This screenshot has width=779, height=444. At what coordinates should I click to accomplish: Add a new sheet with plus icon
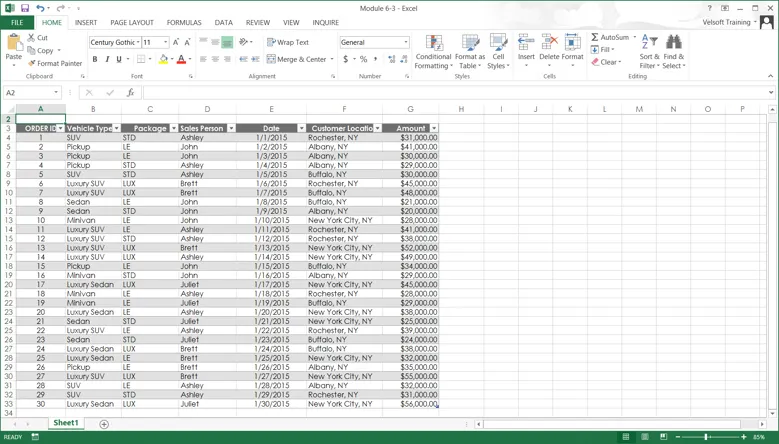(104, 424)
